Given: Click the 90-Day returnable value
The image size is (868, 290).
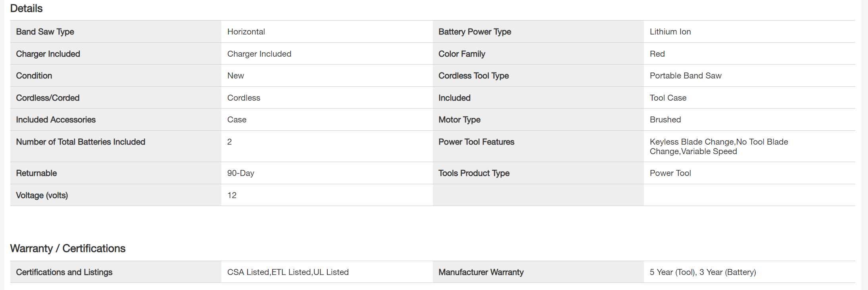Looking at the screenshot, I should point(240,173).
